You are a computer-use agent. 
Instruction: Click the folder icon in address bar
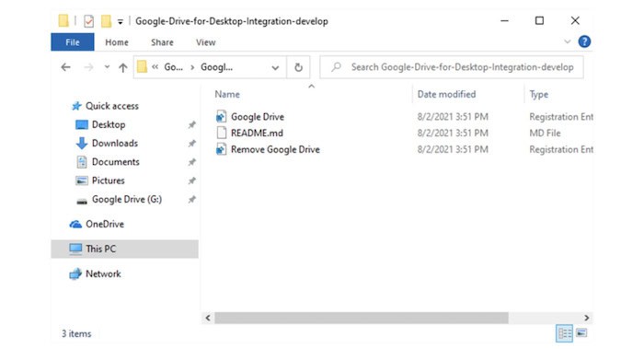[x=142, y=66]
